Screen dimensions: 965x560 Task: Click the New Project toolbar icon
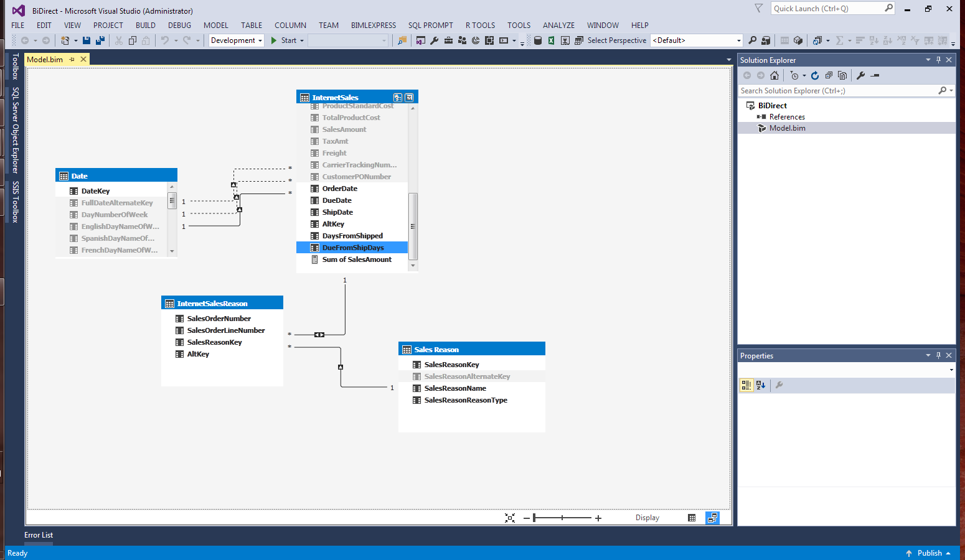tap(65, 40)
